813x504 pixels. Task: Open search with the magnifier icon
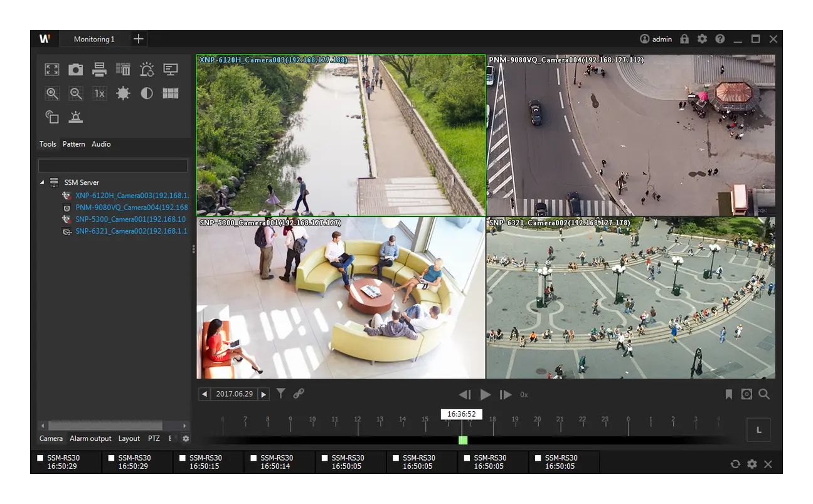(x=764, y=394)
